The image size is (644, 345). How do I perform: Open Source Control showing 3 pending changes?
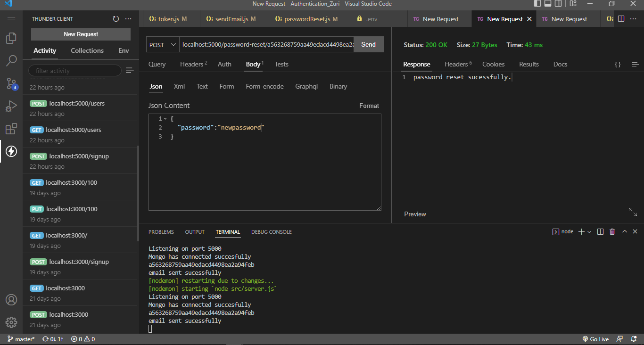pos(11,83)
